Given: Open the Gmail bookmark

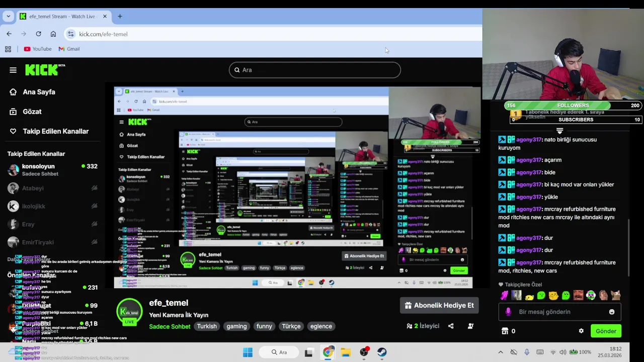Looking at the screenshot, I should click(x=69, y=49).
